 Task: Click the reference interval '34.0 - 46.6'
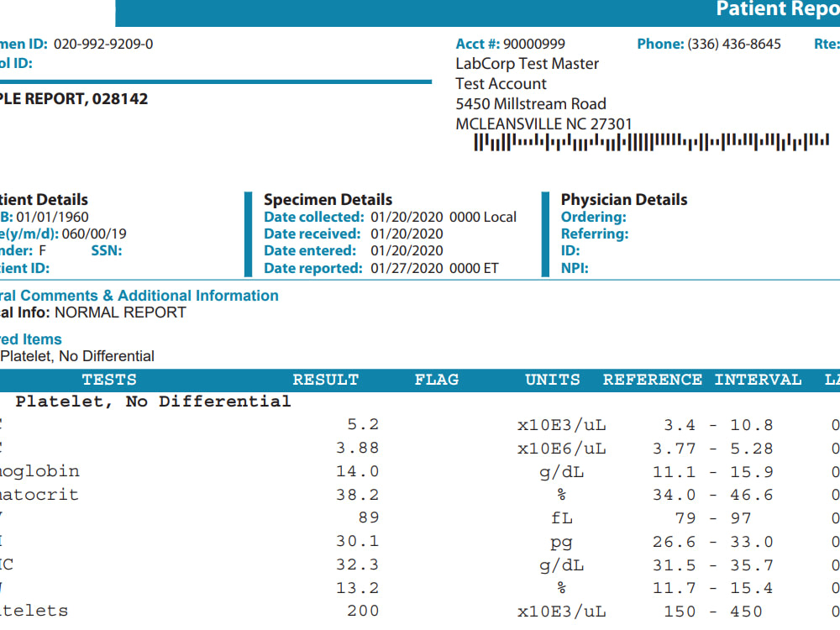click(x=713, y=495)
